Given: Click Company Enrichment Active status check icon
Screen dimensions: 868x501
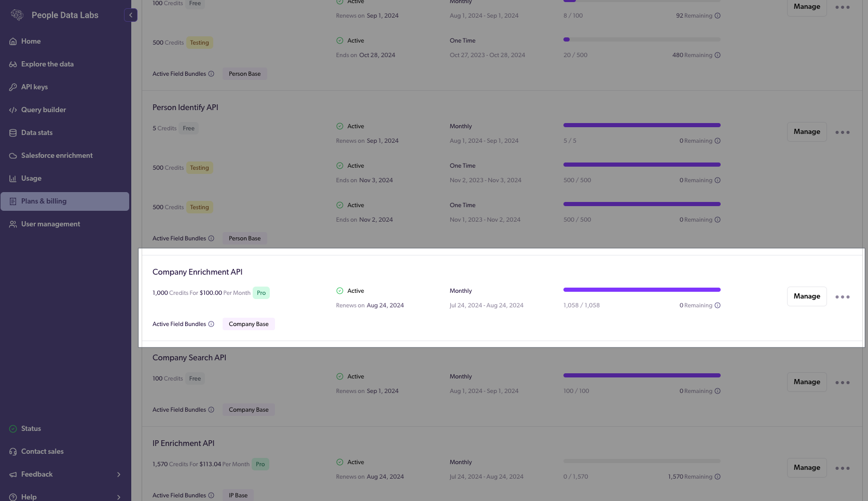Looking at the screenshot, I should point(340,291).
